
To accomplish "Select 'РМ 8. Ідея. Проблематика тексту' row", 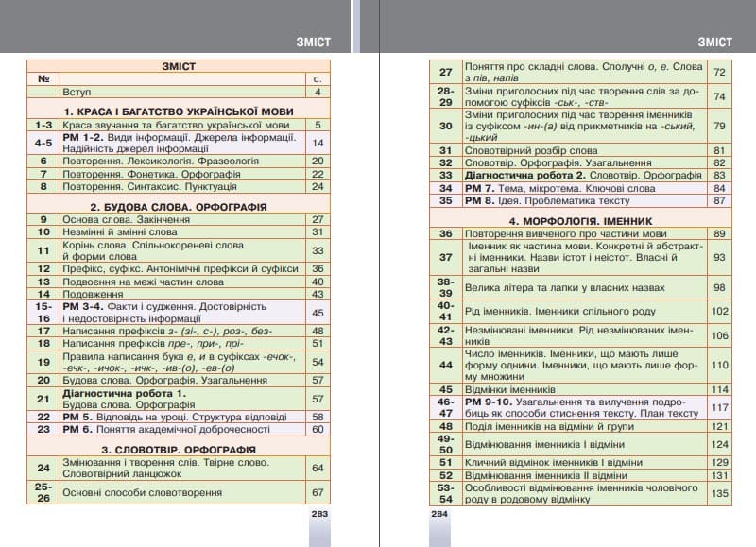I will pos(548,200).
